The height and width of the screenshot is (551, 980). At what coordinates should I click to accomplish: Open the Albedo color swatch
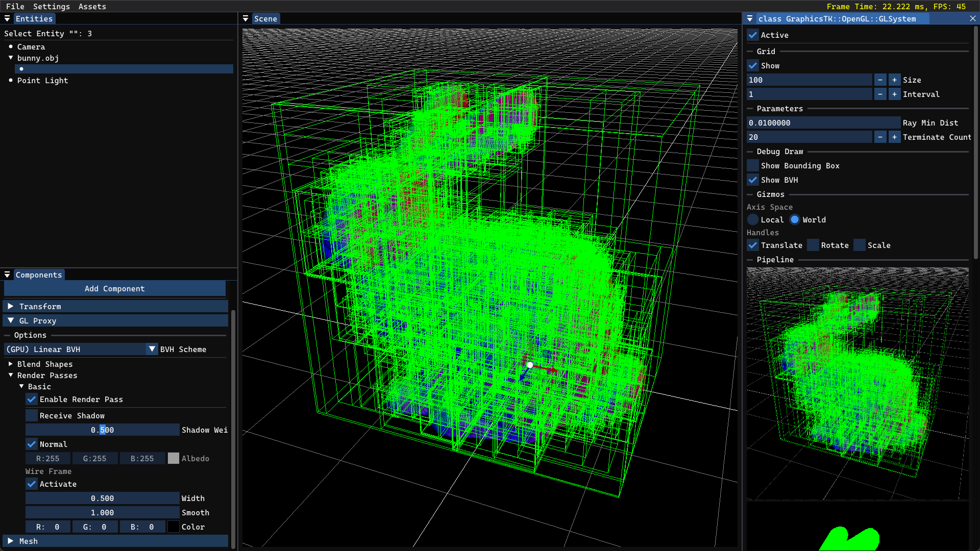pos(174,458)
